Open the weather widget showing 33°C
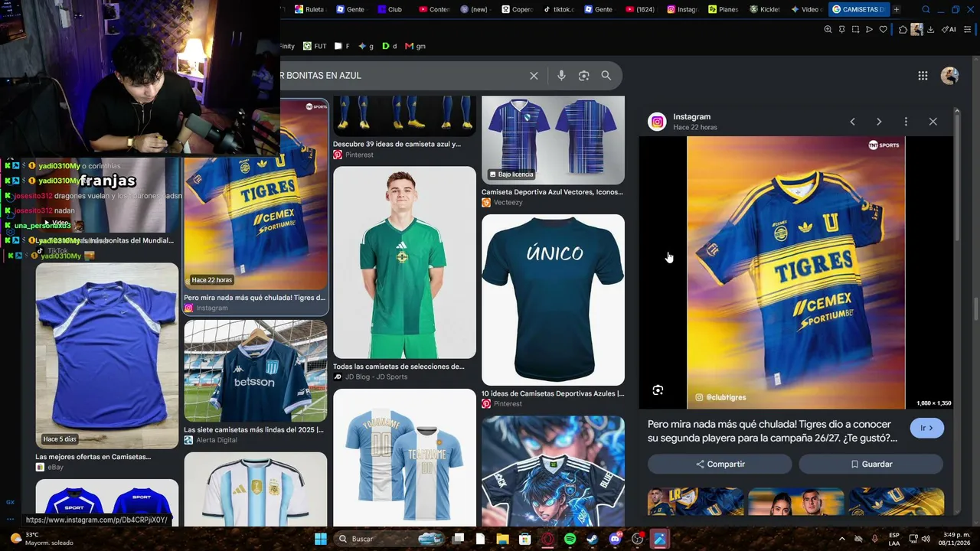Viewport: 980px width, 551px height. (x=42, y=539)
